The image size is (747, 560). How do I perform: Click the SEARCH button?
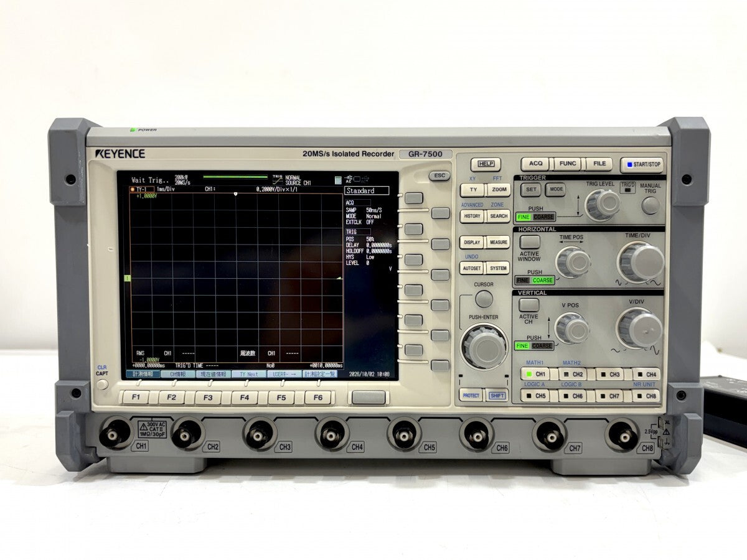click(498, 217)
